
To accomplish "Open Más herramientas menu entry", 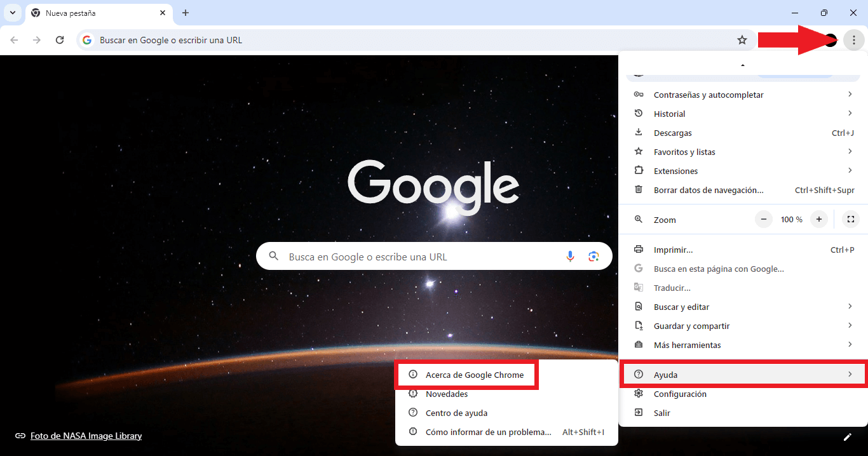I will [743, 345].
